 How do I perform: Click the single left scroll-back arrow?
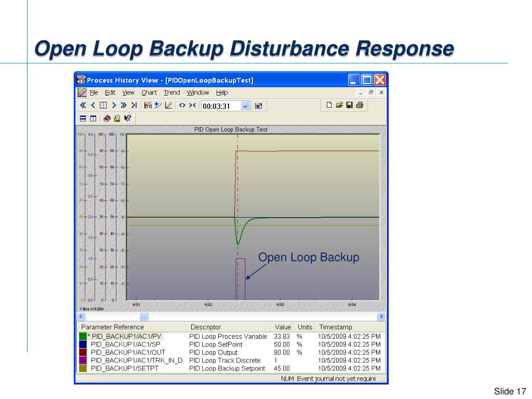tap(93, 105)
